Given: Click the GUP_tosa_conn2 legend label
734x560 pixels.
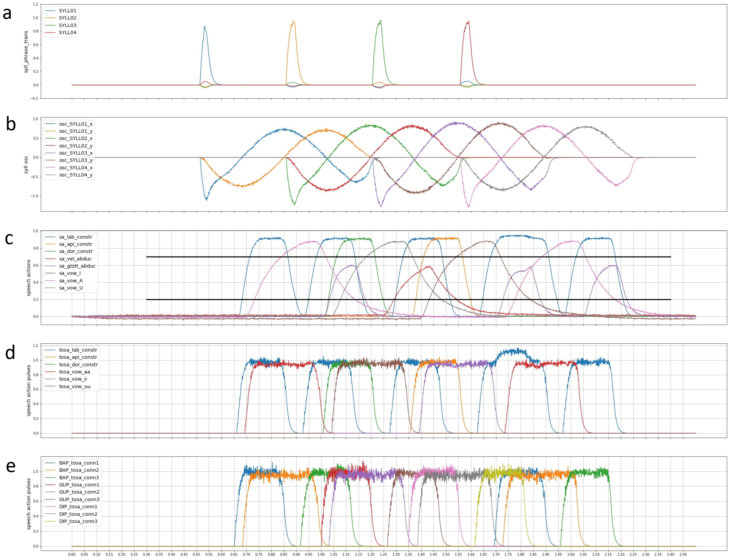Looking at the screenshot, I should pyautogui.click(x=79, y=492).
